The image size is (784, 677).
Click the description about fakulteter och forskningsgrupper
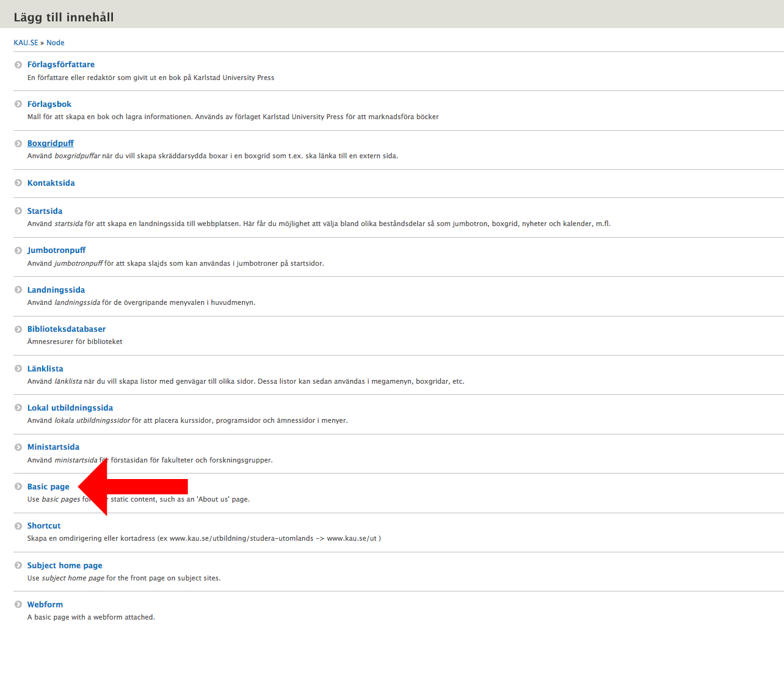[x=150, y=460]
